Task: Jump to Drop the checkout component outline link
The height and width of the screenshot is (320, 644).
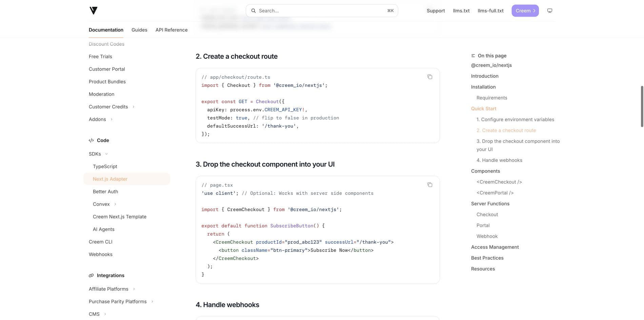Action: coord(518,145)
